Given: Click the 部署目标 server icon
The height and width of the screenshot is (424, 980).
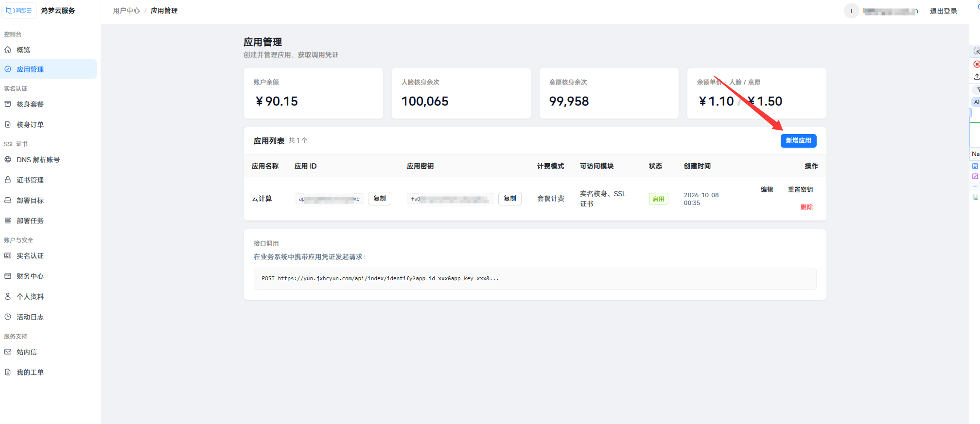Looking at the screenshot, I should (x=8, y=200).
